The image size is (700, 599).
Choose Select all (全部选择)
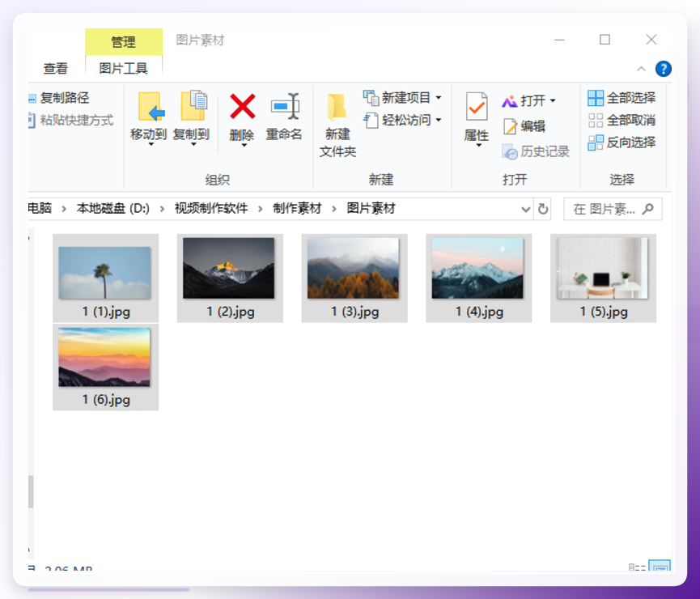pos(622,98)
